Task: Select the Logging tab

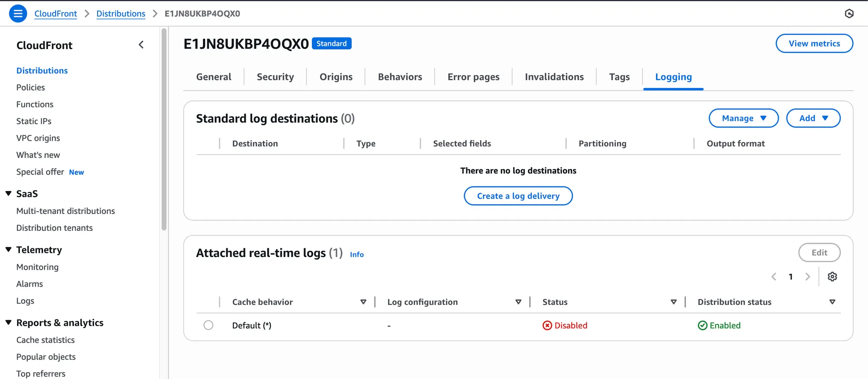Action: pyautogui.click(x=673, y=77)
